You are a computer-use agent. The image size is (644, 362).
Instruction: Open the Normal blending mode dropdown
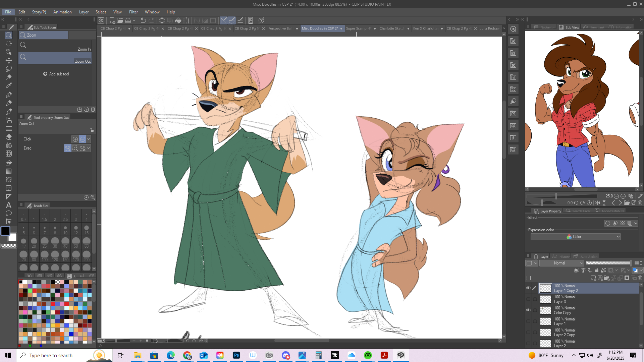[562, 263]
